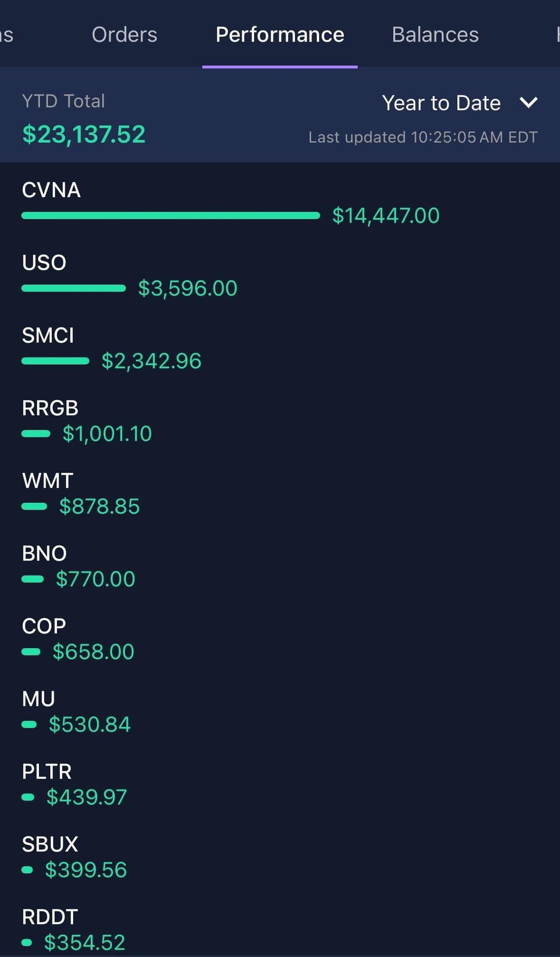Click the SBUX $399.56 gain
The image size is (560, 957).
coord(86,870)
